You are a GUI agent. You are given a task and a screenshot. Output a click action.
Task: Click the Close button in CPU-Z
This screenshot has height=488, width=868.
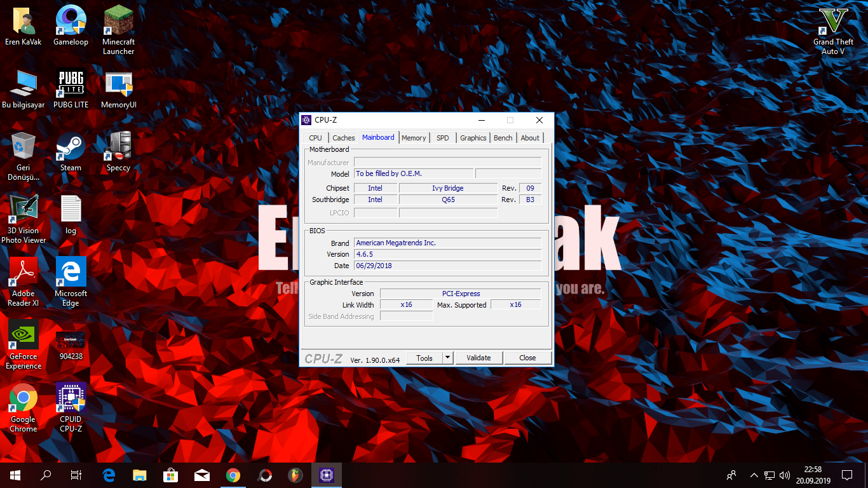(527, 358)
